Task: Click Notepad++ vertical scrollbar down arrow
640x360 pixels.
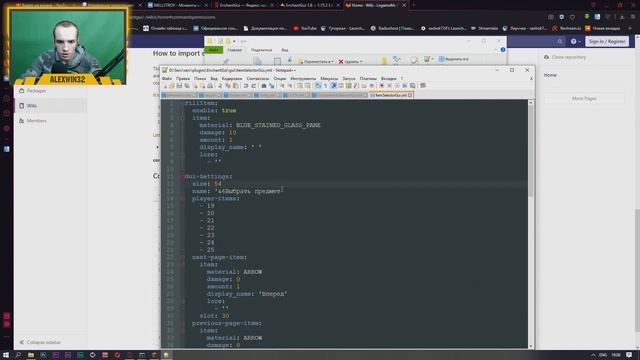Action: coord(531,346)
